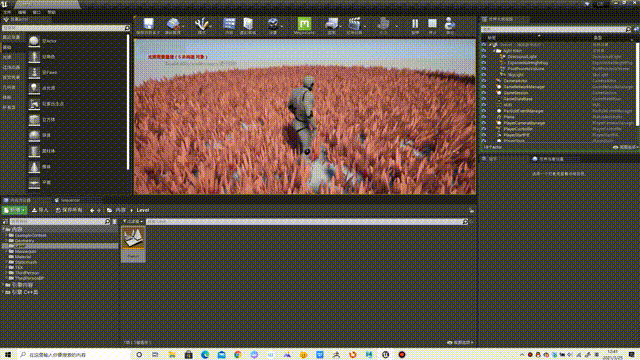Image resolution: width=640 pixels, height=360 pixels.
Task: Select the Cone shape icon
Action: [x=34, y=167]
